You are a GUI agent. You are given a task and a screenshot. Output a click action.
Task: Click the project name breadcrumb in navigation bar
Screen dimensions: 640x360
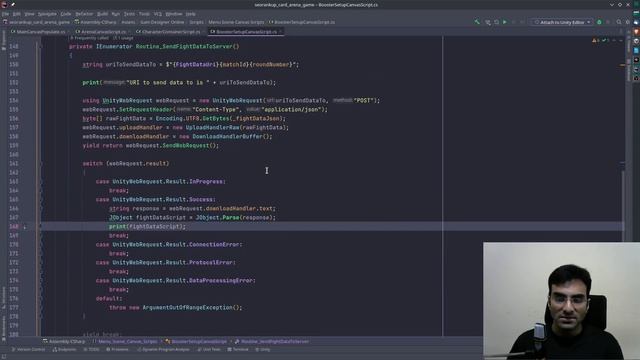[36, 22]
